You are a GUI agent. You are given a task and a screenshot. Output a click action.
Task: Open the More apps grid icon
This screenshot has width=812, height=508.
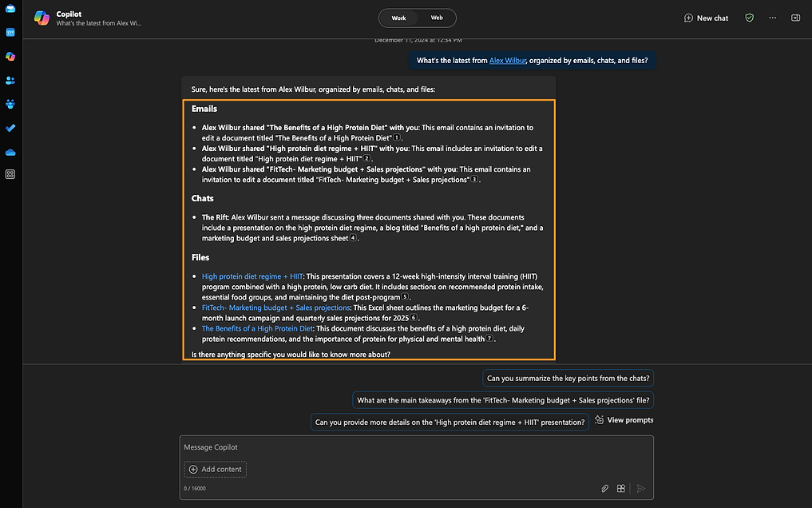(x=10, y=174)
